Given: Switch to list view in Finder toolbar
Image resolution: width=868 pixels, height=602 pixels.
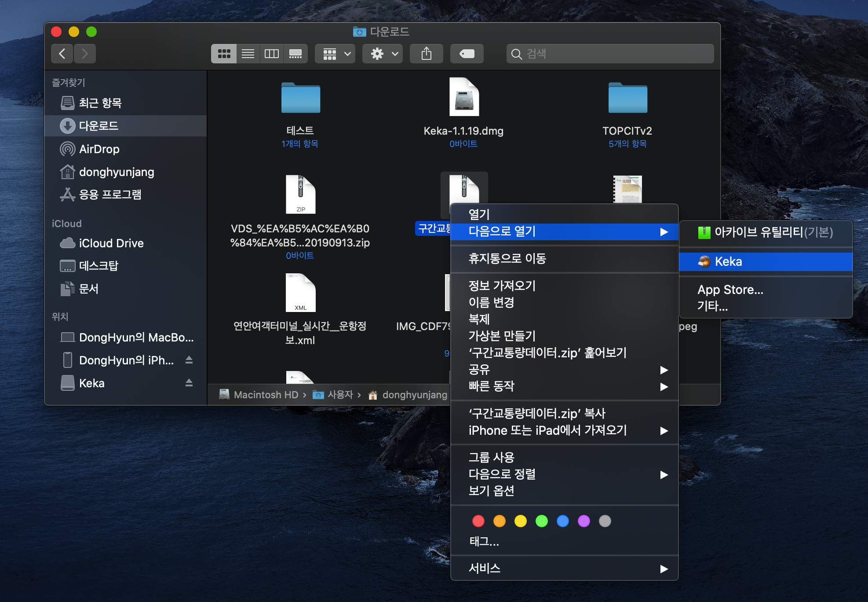Looking at the screenshot, I should [248, 54].
